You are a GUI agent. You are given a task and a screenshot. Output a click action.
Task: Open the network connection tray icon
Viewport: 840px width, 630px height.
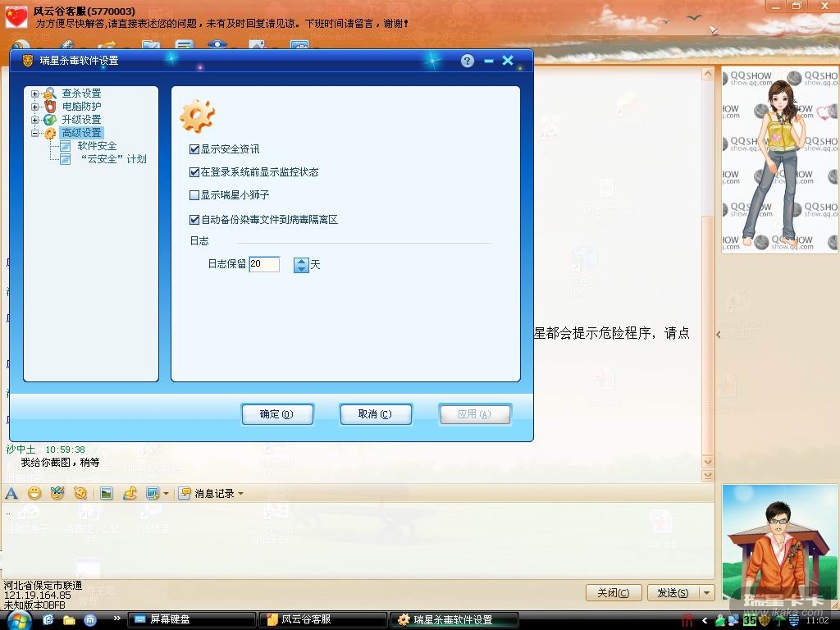733,620
